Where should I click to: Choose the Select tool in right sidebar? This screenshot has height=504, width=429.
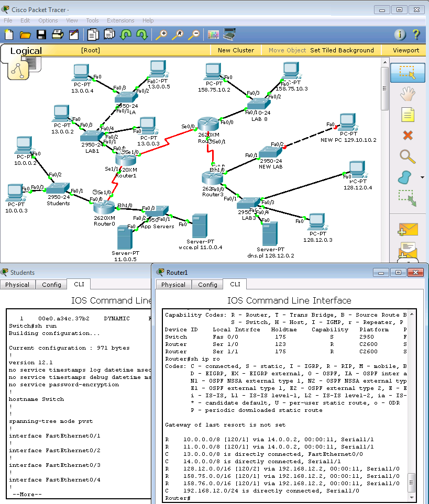click(408, 73)
